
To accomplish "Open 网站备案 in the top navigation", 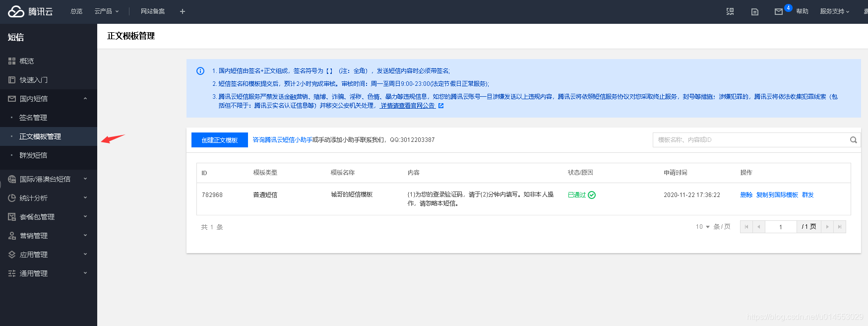I will [x=153, y=11].
